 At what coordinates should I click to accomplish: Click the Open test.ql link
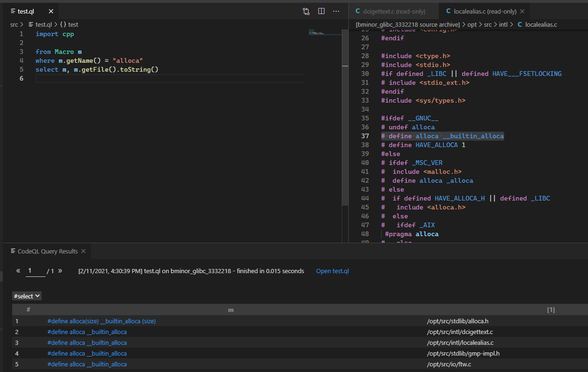(x=332, y=271)
